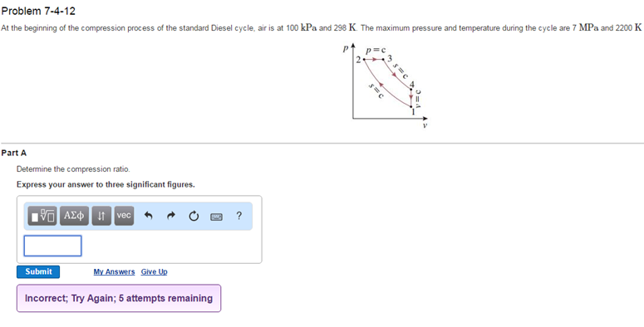The width and height of the screenshot is (644, 327).
Task: Undo the last answer edit
Action: [149, 216]
